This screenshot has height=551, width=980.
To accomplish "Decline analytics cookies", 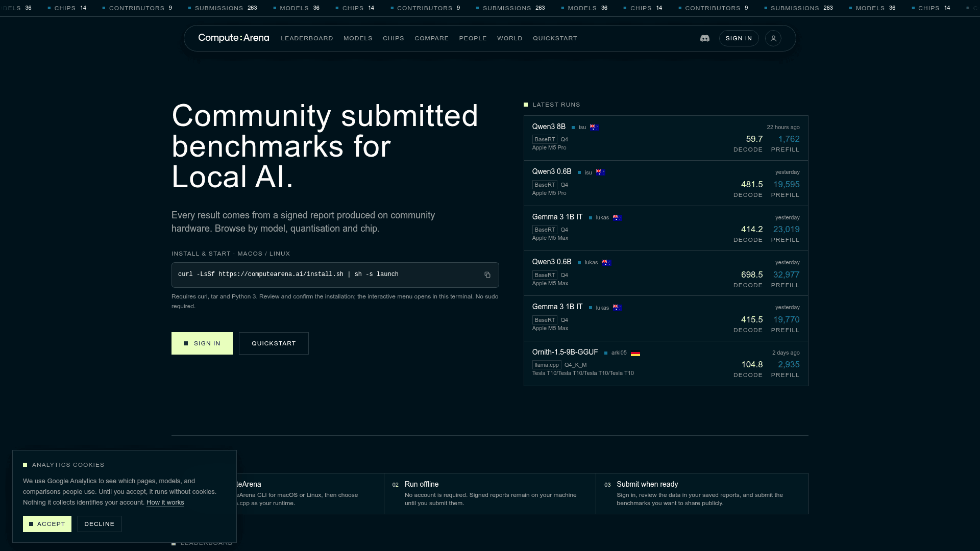I will [x=100, y=524].
